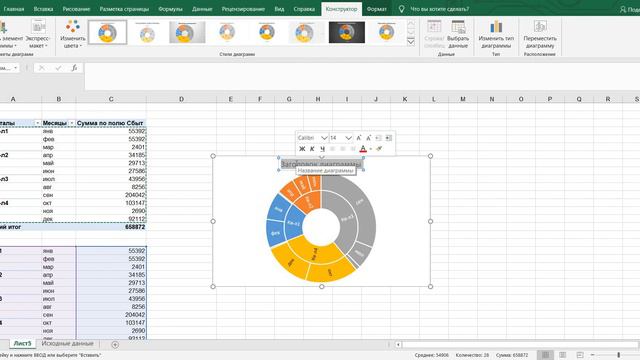
Task: Open the Разметка страницы tab
Action: [124, 9]
